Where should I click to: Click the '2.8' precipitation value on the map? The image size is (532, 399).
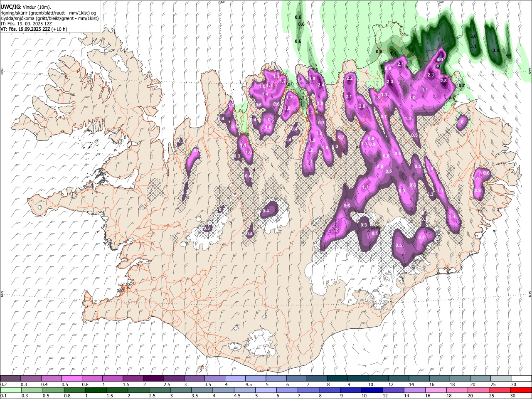pyautogui.click(x=443, y=81)
